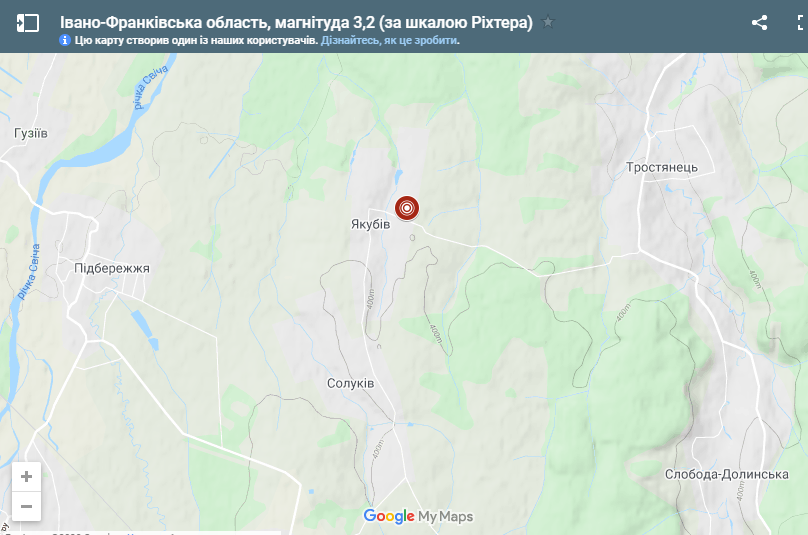Click the Гузіїв label on map

coord(31,133)
